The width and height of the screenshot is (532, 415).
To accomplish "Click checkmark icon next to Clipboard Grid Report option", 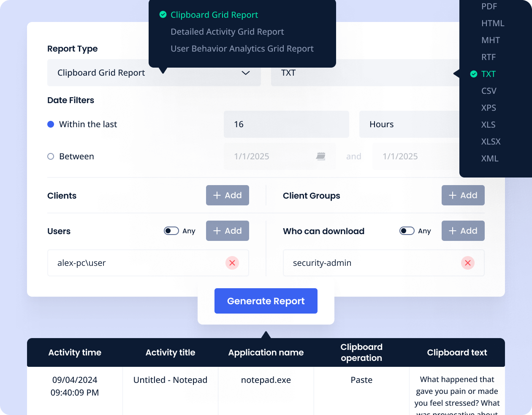I will pos(163,15).
